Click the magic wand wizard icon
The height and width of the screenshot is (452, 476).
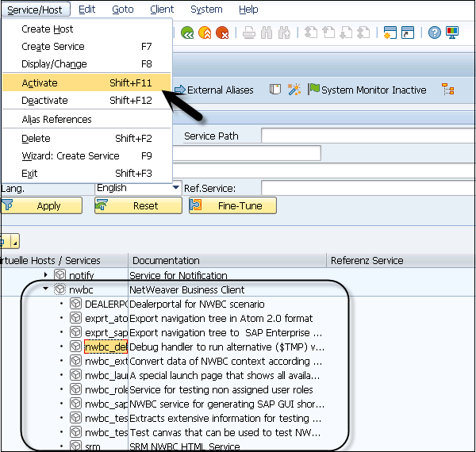(x=294, y=90)
